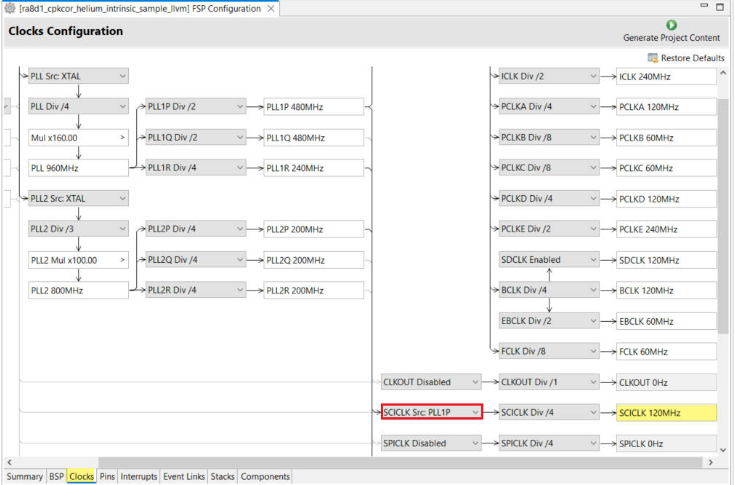Click the Restore Defaults link
The width and height of the screenshot is (735, 485).
pyautogui.click(x=693, y=58)
